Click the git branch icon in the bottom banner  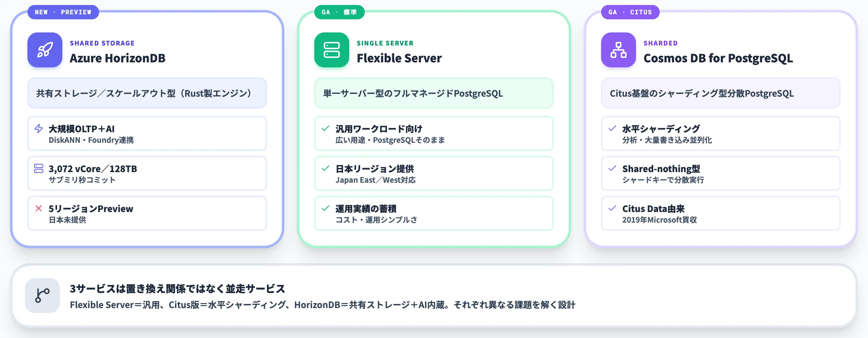tap(42, 296)
